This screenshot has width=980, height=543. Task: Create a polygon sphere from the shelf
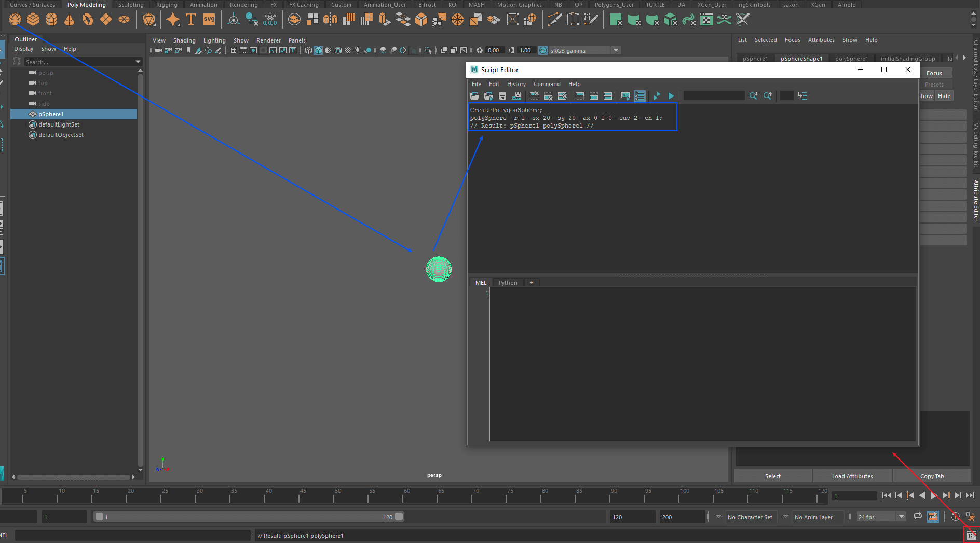click(15, 20)
